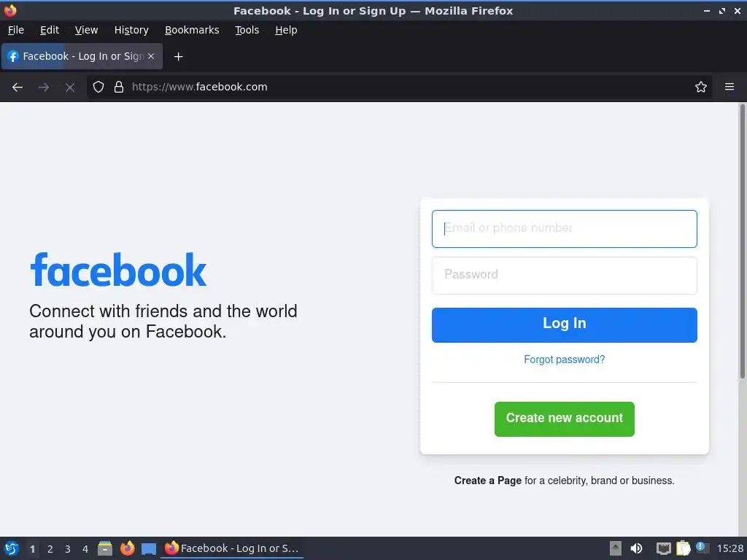Click the Log In button

coord(565,324)
